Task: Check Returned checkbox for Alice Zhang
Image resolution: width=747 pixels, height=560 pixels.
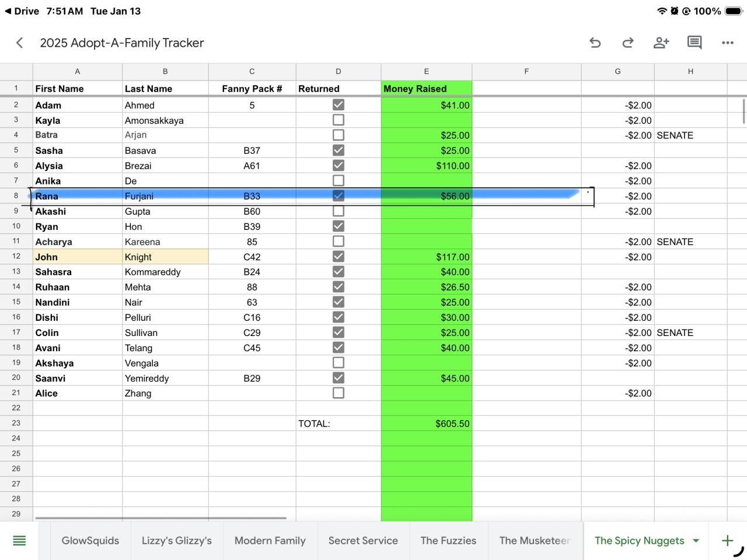Action: coord(338,393)
